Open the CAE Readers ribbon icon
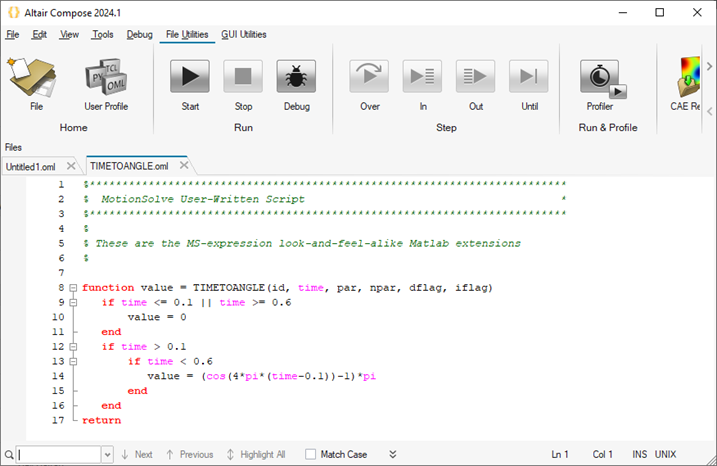 pyautogui.click(x=685, y=85)
